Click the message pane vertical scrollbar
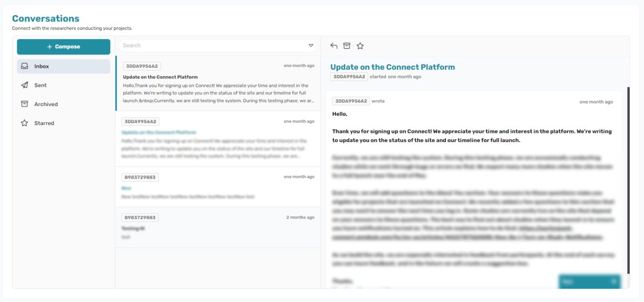The height and width of the screenshot is (302, 644). pyautogui.click(x=628, y=180)
